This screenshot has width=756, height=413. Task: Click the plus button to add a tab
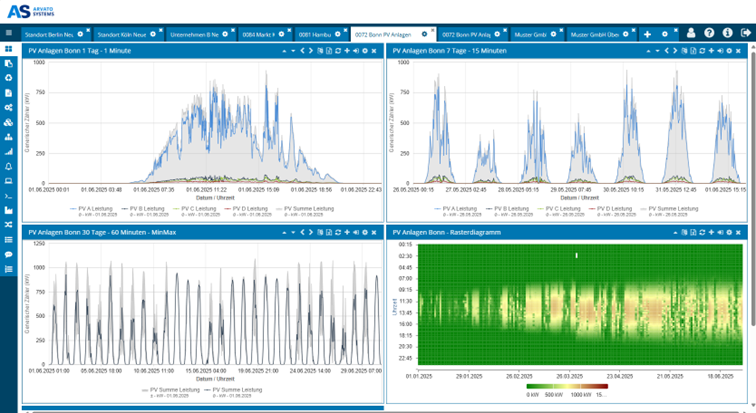coord(647,33)
